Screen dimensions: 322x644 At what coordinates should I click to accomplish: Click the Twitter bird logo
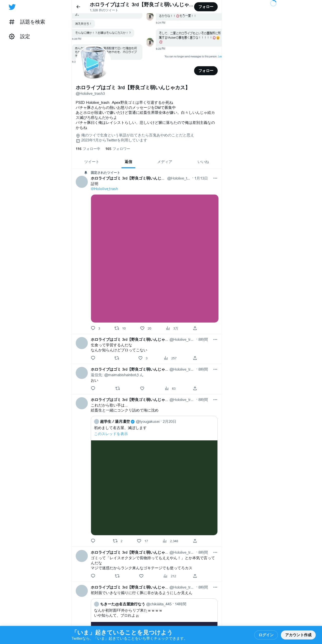12,7
